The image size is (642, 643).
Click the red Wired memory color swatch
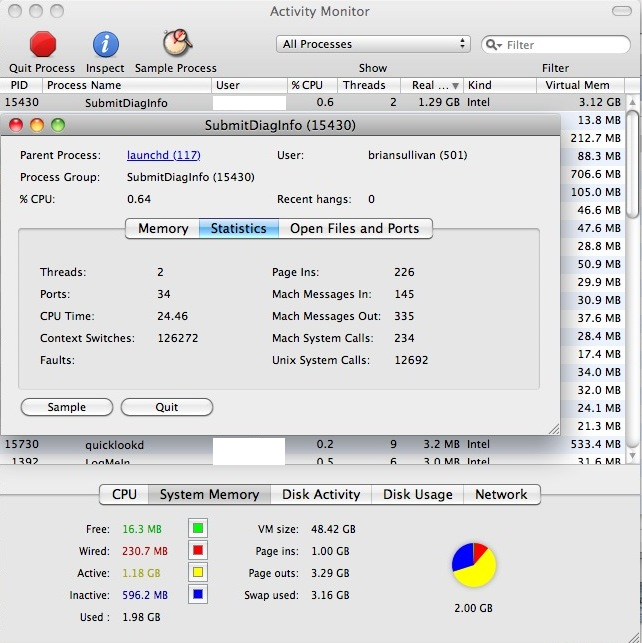(x=198, y=550)
